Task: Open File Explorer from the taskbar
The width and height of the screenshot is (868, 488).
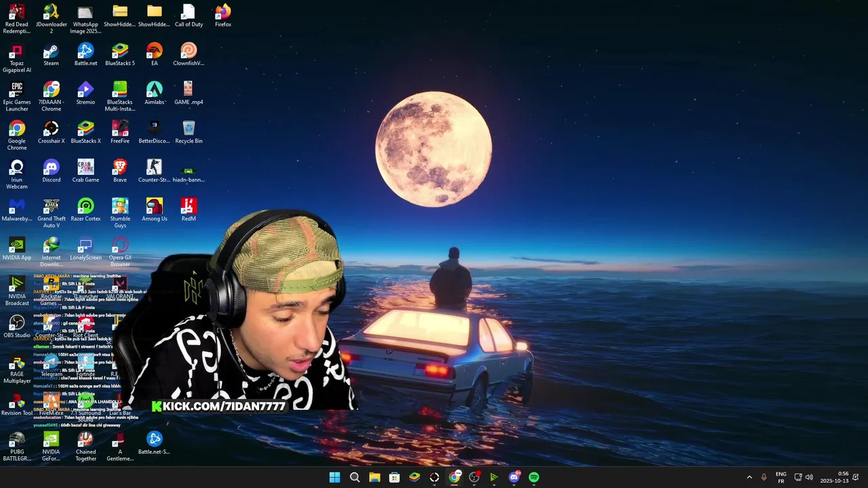Action: click(x=374, y=477)
